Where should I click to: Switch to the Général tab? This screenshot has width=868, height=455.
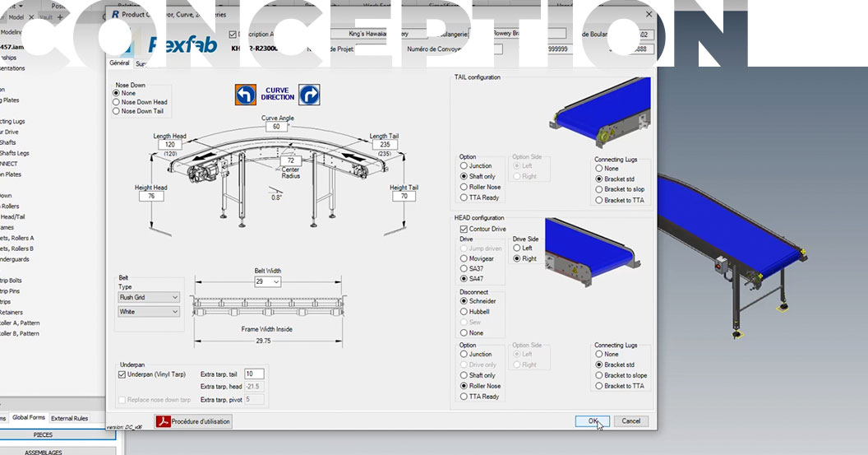point(119,63)
